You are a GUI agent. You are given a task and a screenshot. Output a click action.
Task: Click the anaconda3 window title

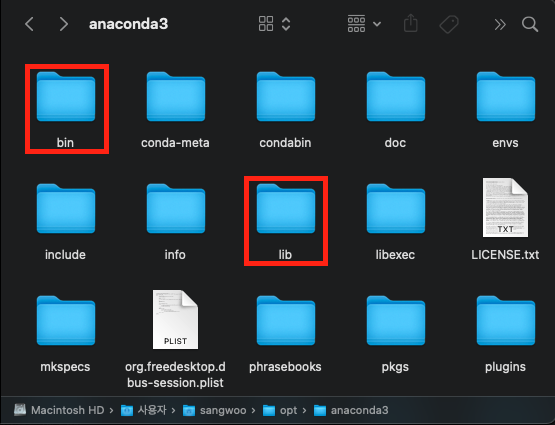tap(128, 24)
